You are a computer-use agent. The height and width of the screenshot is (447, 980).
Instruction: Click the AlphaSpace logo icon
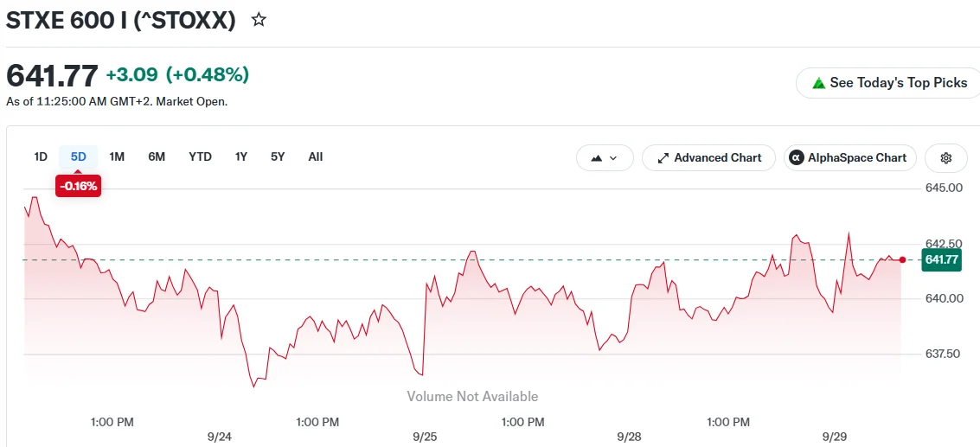[797, 157]
